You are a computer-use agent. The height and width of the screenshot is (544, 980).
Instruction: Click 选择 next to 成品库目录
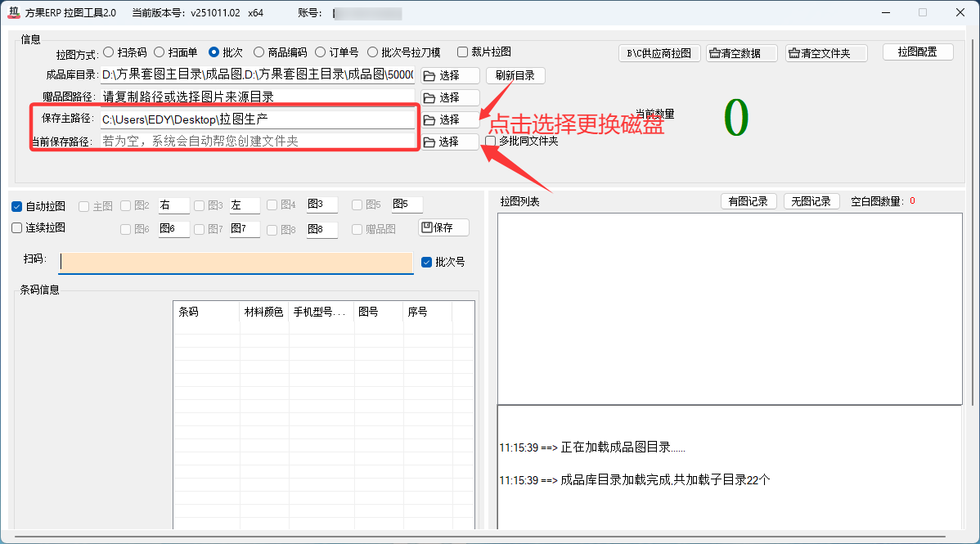(450, 75)
